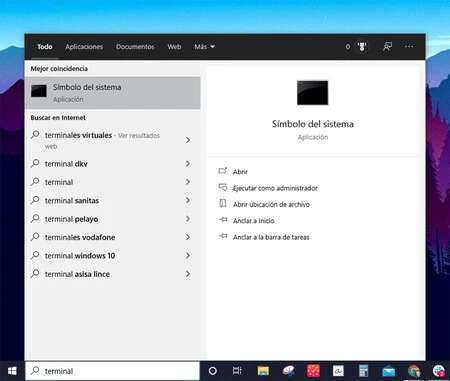The height and width of the screenshot is (381, 450).
Task: Click the large Símbolo del sistema preview icon
Action: click(312, 93)
